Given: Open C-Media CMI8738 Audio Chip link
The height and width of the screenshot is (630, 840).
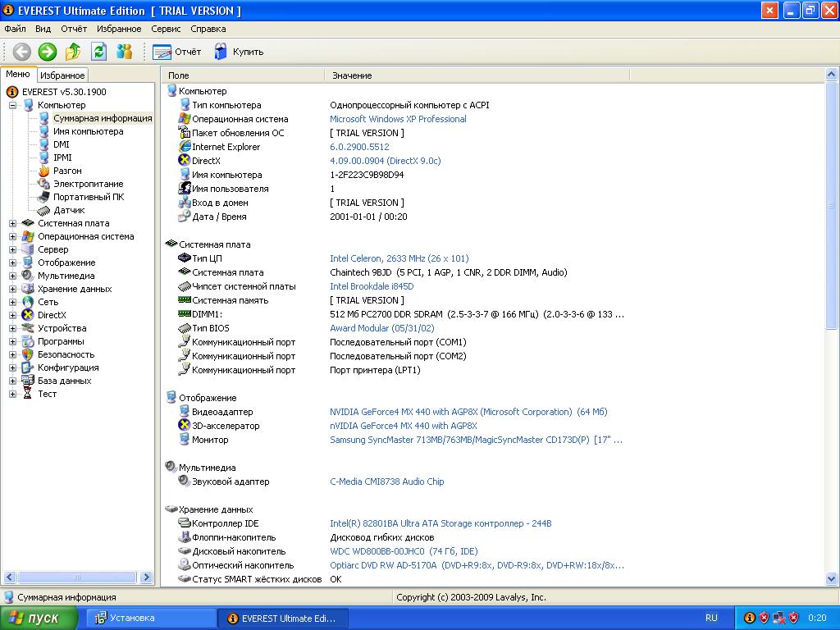Looking at the screenshot, I should [387, 481].
